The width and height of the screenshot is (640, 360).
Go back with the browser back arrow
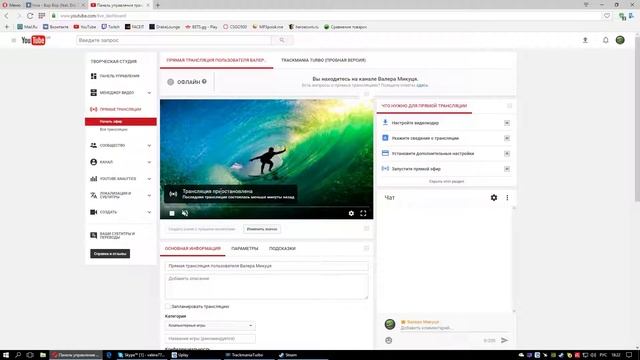click(7, 16)
